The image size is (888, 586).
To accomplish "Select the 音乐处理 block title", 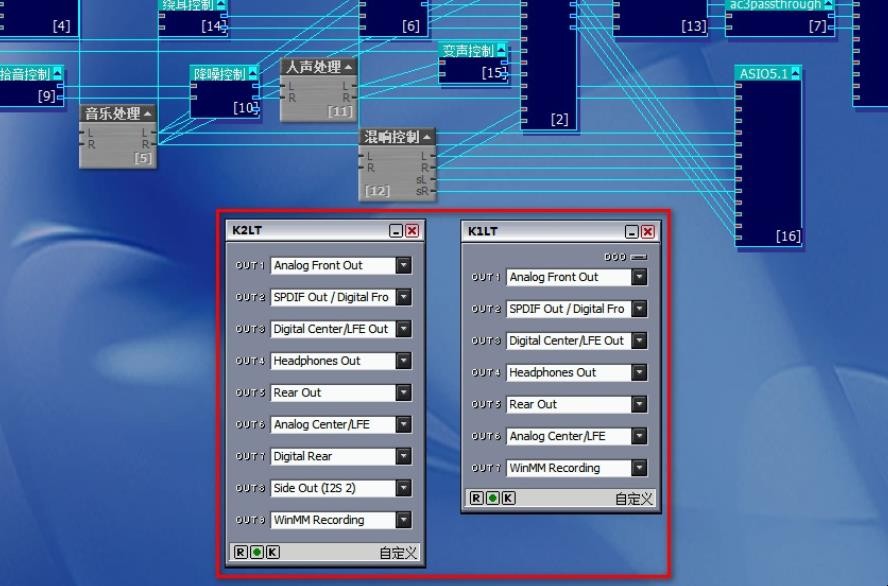I will (x=112, y=114).
